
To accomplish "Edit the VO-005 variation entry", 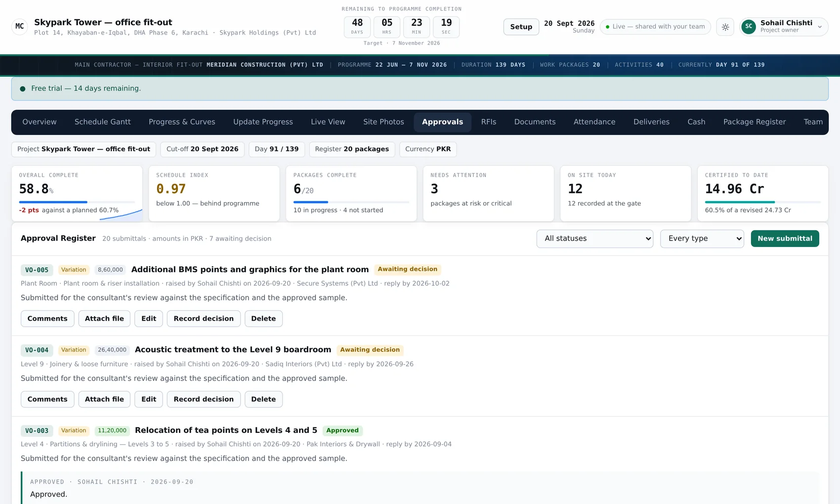I will click(x=149, y=319).
